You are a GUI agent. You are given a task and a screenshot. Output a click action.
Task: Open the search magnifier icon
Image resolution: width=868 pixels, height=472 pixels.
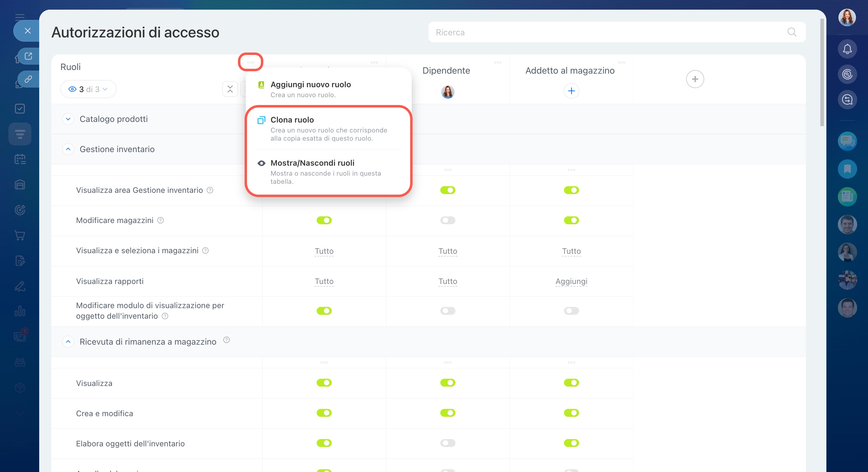[791, 32]
